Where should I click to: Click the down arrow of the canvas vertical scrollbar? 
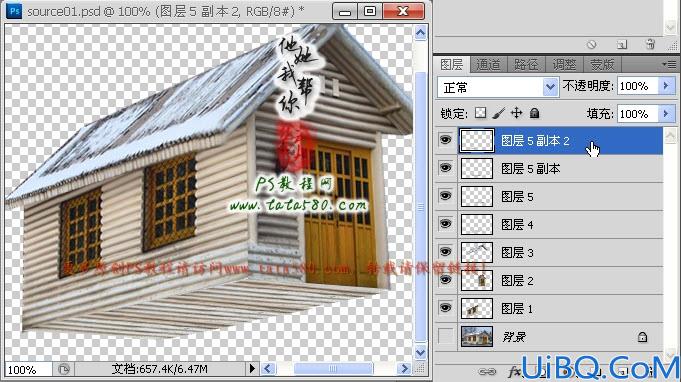point(420,352)
